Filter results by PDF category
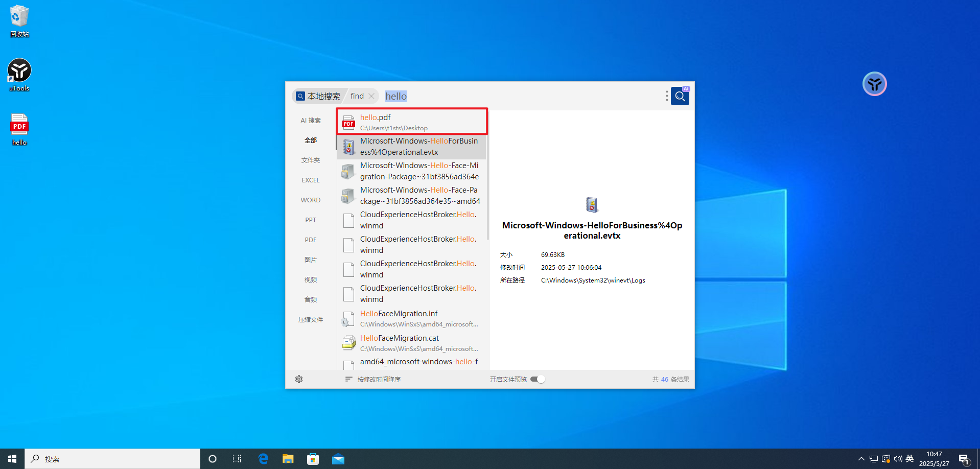Image resolution: width=980 pixels, height=469 pixels. [311, 240]
